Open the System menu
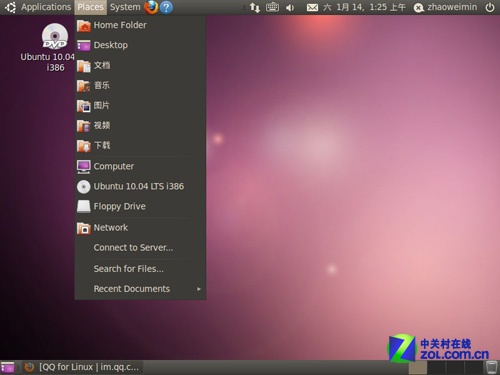The width and height of the screenshot is (500, 375). (x=125, y=7)
